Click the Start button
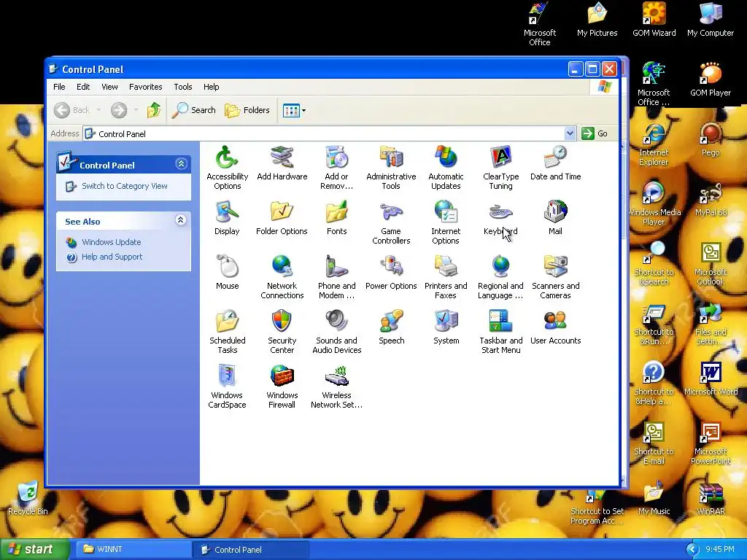The height and width of the screenshot is (560, 747). tap(34, 549)
